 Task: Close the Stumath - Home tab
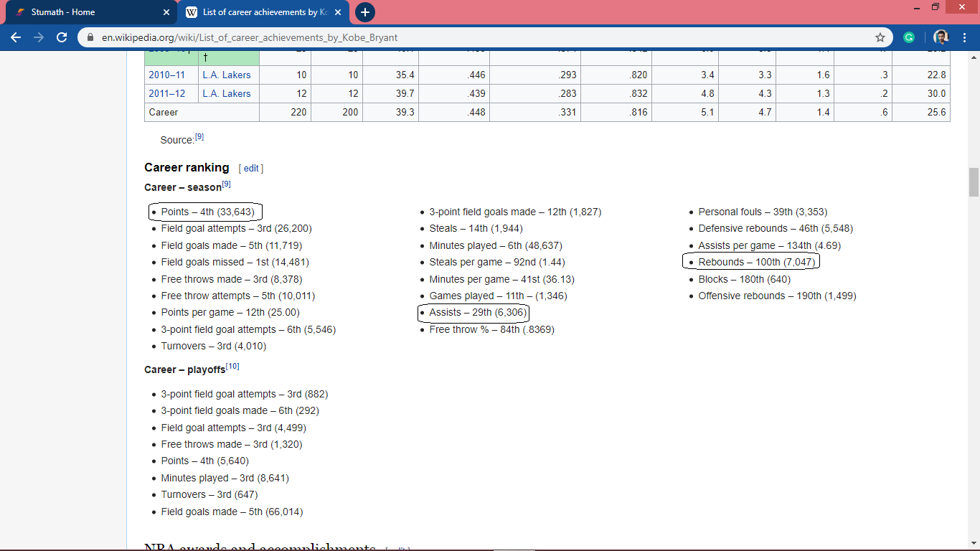point(166,12)
